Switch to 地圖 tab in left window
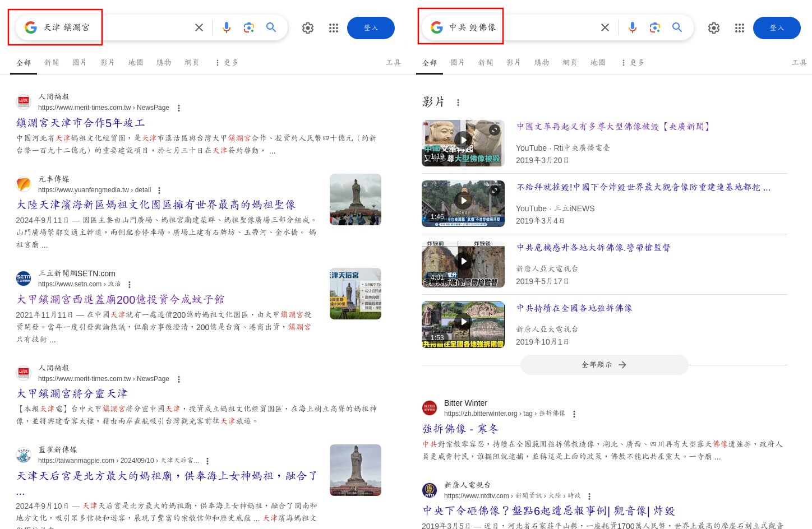 click(x=136, y=63)
